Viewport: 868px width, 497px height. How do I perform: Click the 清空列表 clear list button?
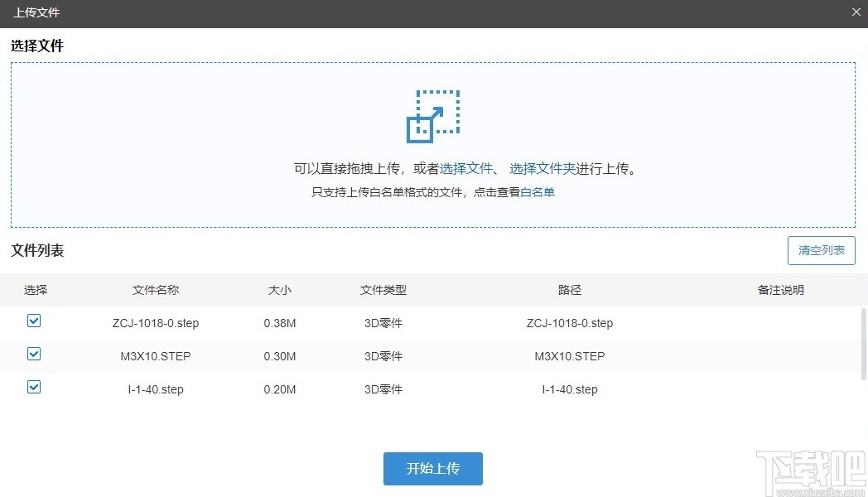coord(821,250)
